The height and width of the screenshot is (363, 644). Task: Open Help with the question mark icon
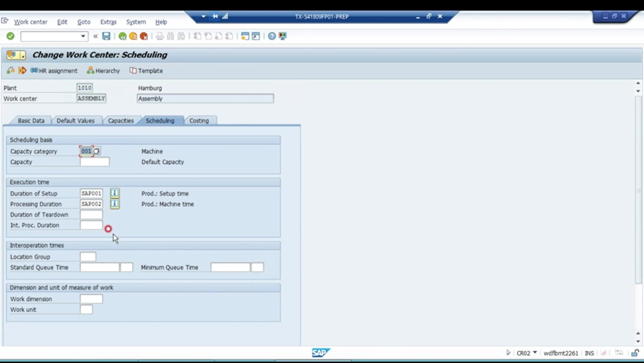pos(272,36)
